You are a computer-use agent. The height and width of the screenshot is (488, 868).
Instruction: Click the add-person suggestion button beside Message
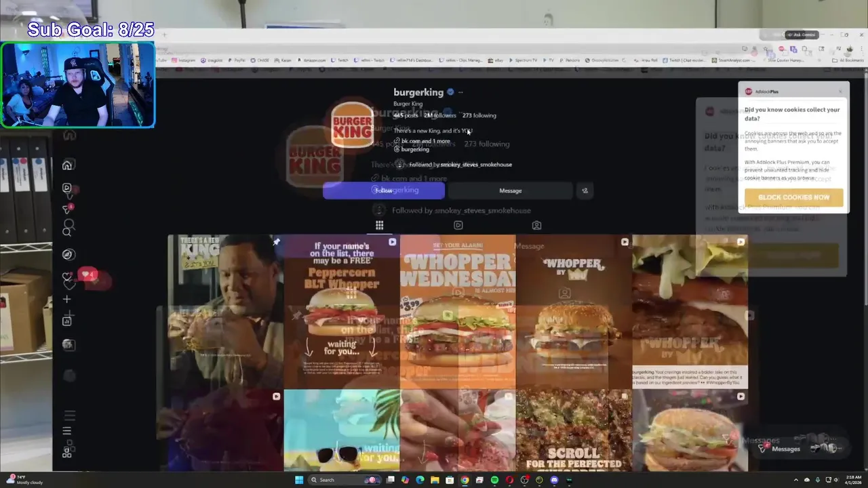(x=585, y=190)
